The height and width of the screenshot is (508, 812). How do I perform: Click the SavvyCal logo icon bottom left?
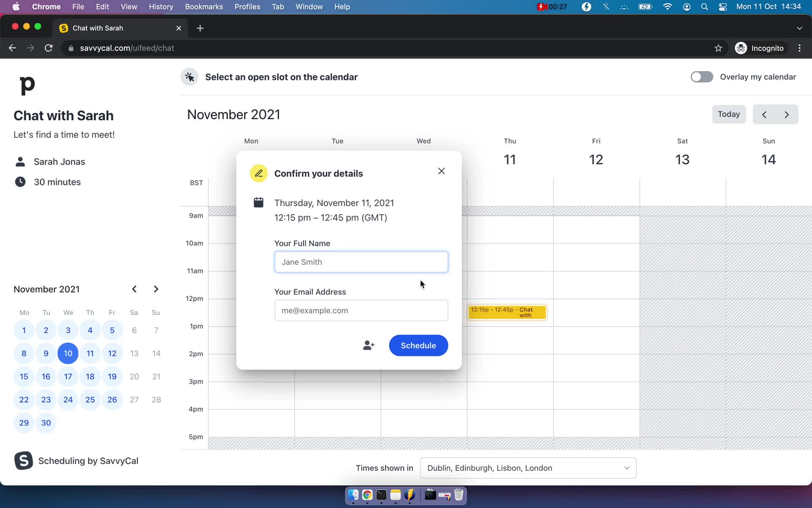coord(23,461)
